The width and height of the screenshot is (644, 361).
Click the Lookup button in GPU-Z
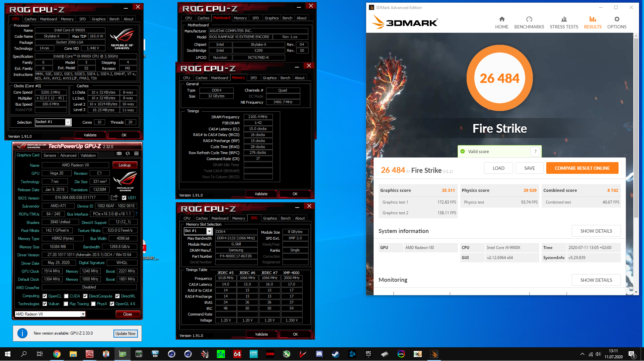[x=125, y=165]
